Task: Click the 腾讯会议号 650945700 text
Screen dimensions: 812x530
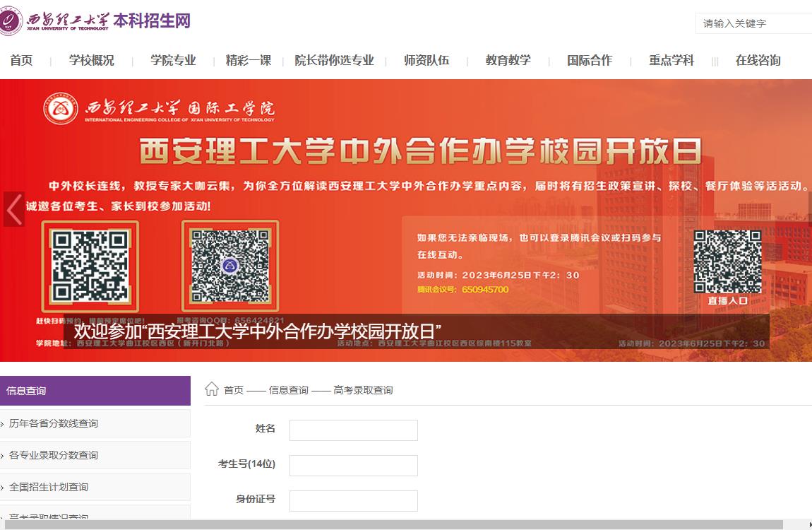Action: (x=463, y=289)
